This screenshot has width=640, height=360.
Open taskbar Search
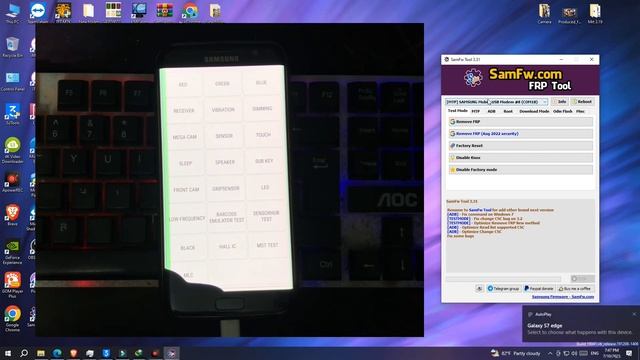point(24,353)
